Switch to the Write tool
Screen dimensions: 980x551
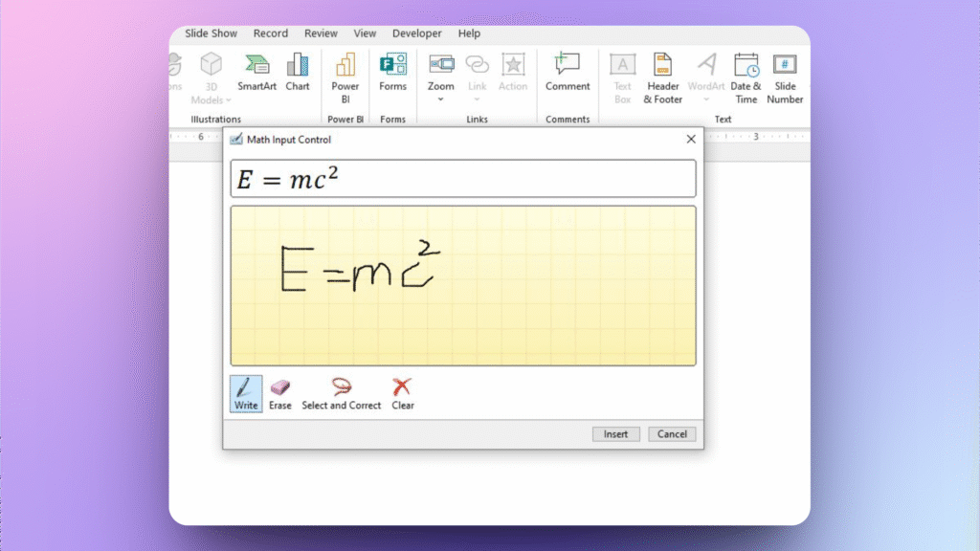(x=245, y=392)
